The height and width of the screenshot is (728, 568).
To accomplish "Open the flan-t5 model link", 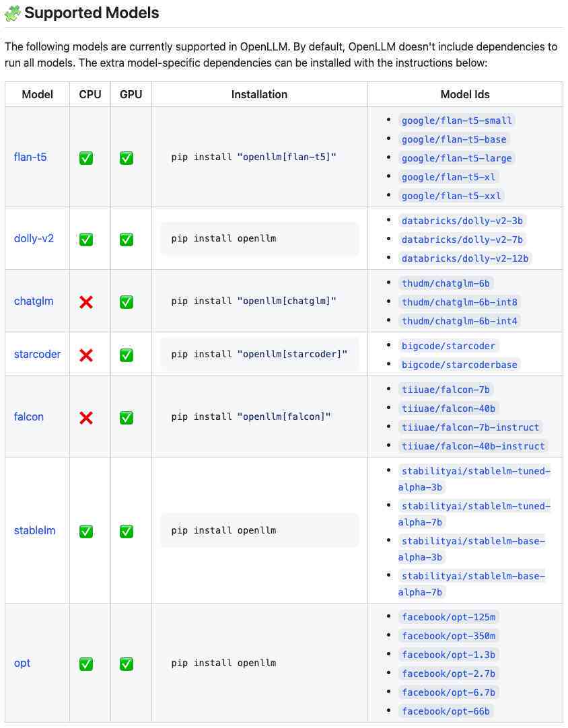I will click(x=30, y=157).
